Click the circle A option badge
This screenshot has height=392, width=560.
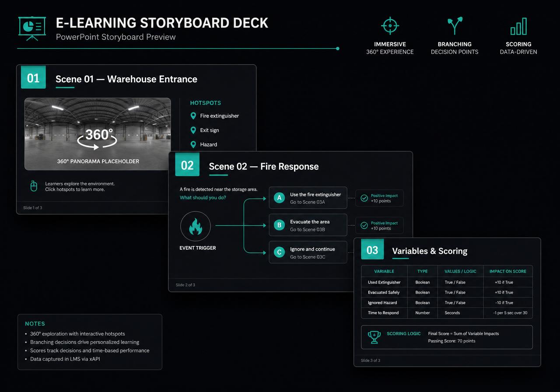[x=279, y=198]
